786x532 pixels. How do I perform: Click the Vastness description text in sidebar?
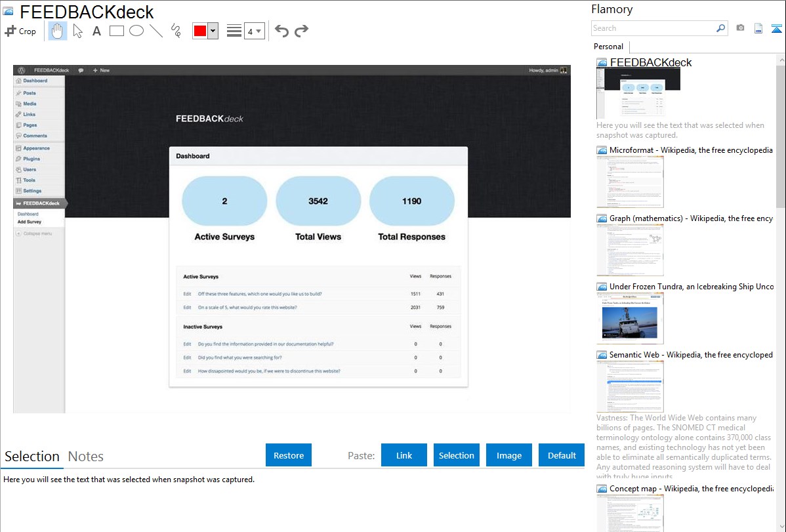coord(684,447)
